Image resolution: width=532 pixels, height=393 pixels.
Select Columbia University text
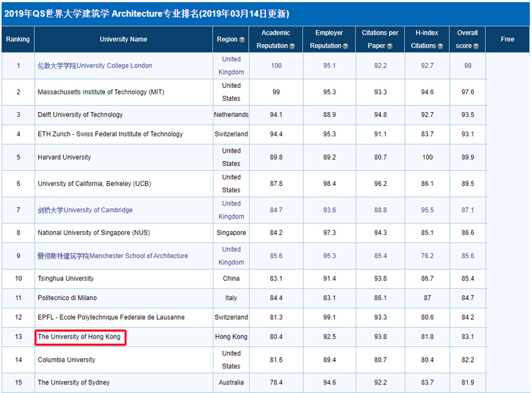coord(67,360)
